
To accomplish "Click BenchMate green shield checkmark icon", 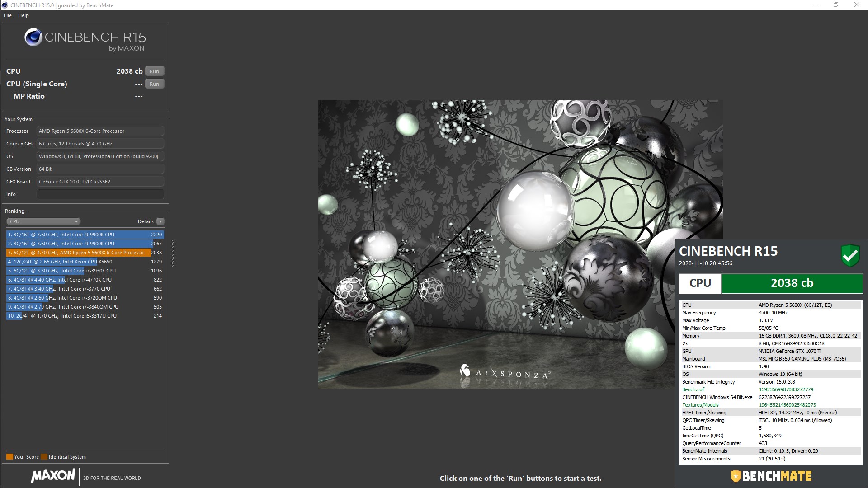I will tap(850, 256).
